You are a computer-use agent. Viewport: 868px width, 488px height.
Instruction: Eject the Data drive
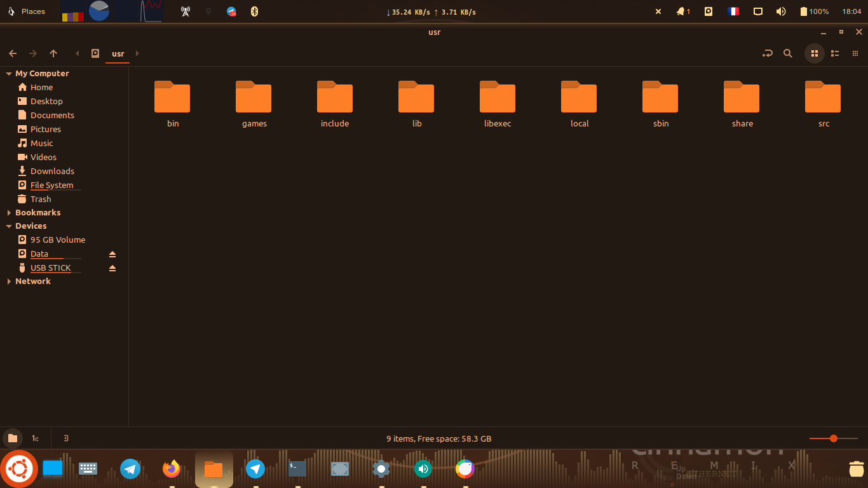pyautogui.click(x=112, y=254)
